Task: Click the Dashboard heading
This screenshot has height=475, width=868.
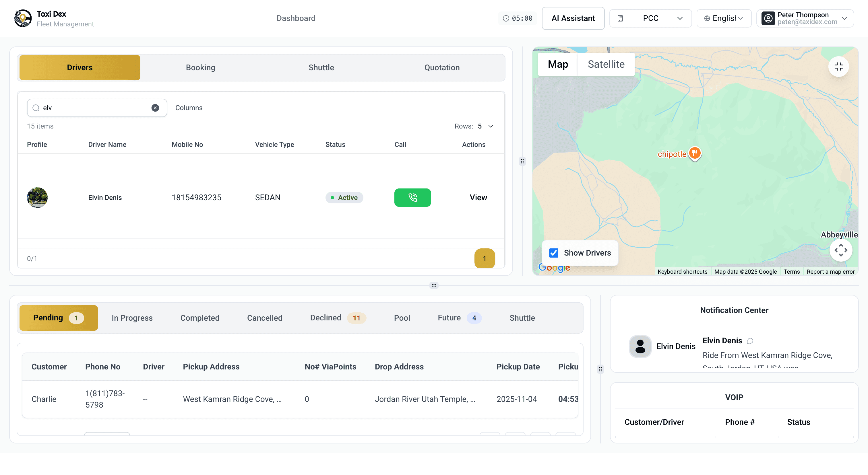Action: 296,18
